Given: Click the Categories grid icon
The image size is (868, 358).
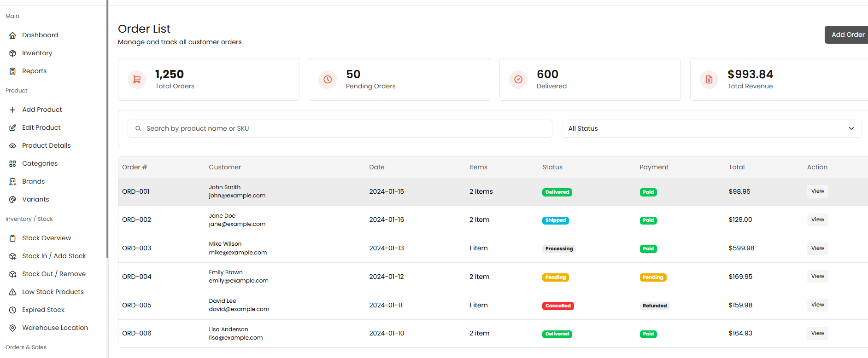Looking at the screenshot, I should 13,164.
